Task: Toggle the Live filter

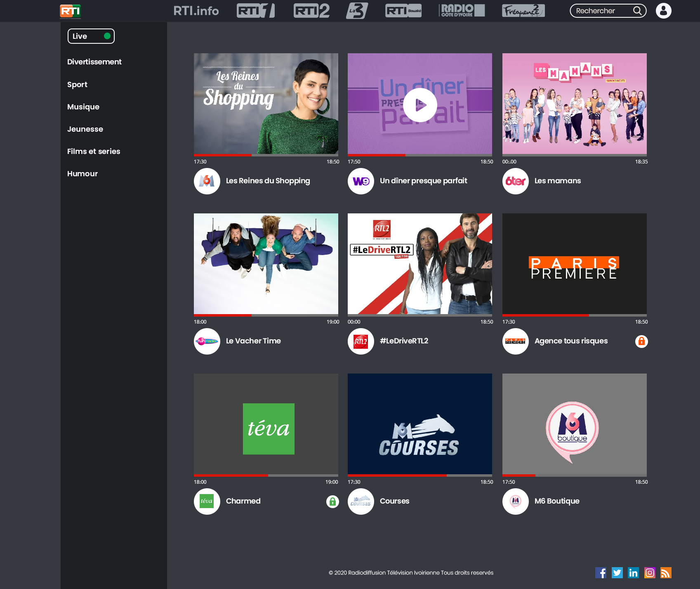Action: (x=91, y=36)
